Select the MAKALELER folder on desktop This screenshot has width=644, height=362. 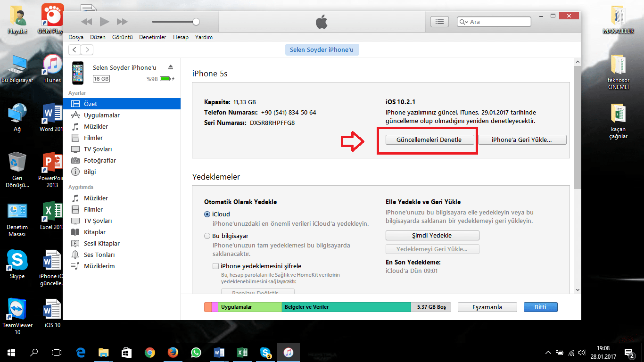[618, 20]
